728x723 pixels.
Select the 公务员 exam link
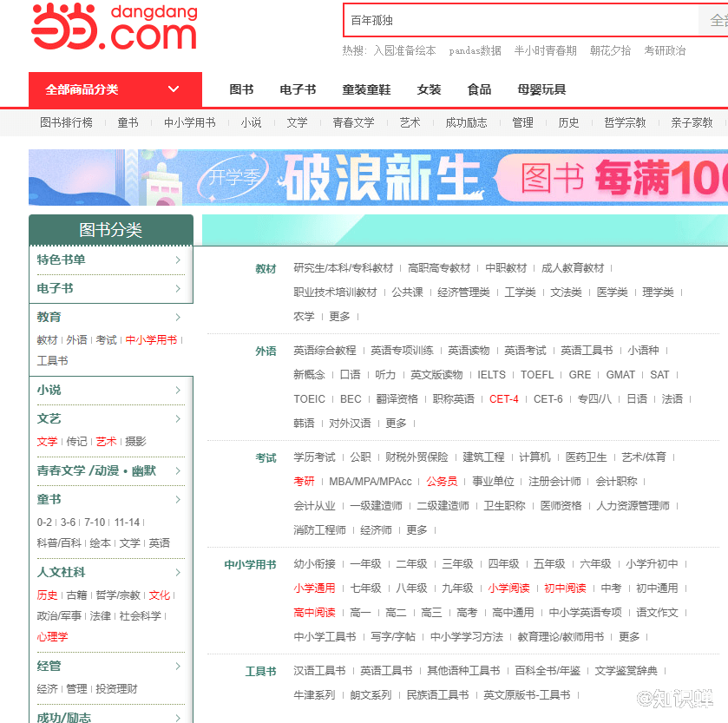click(442, 481)
